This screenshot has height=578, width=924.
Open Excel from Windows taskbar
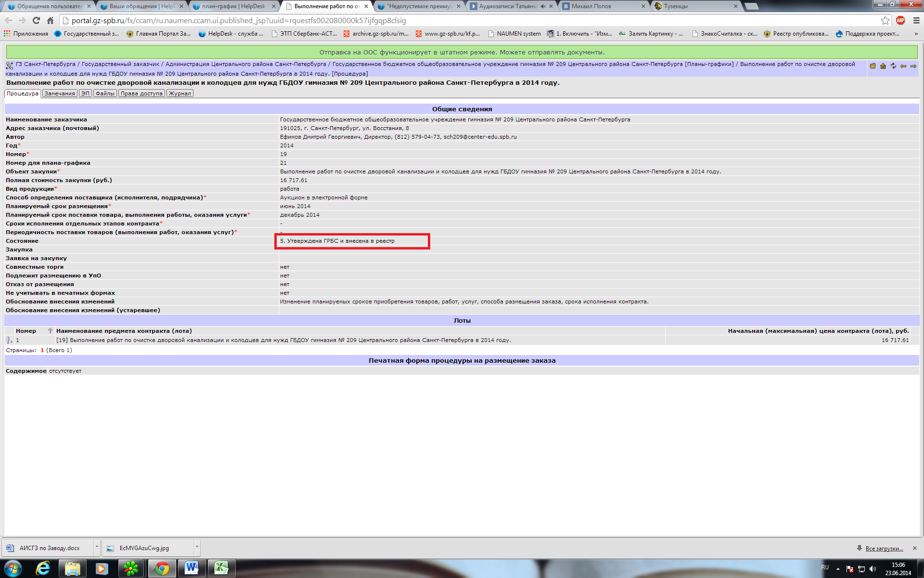[221, 568]
